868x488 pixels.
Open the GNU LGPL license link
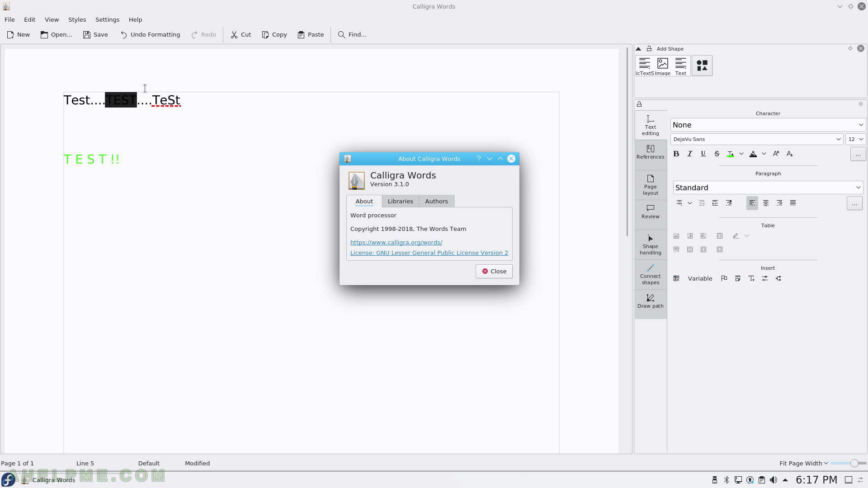click(x=429, y=253)
